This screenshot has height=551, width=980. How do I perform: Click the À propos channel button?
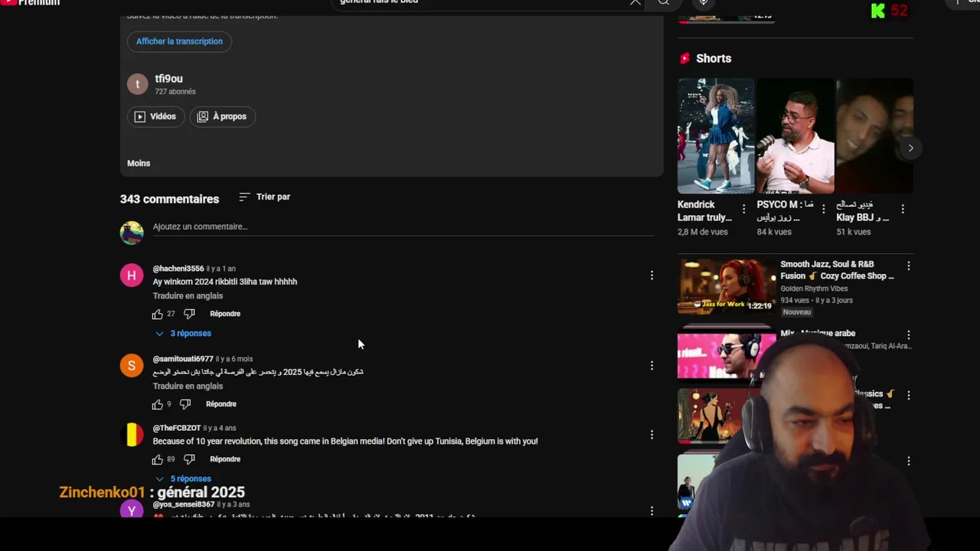[x=222, y=116]
